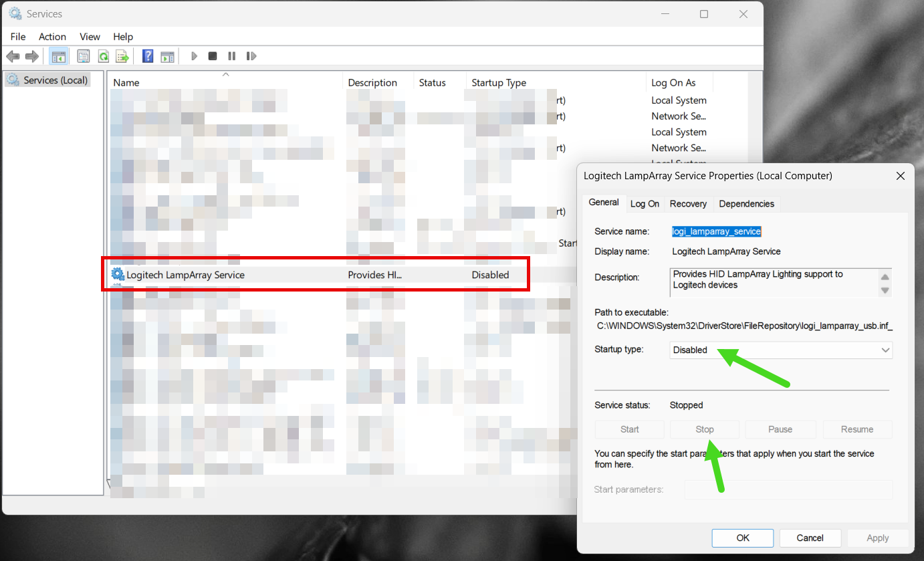The image size is (924, 561).
Task: Click the Stop Service square icon in toolbar
Action: [213, 56]
